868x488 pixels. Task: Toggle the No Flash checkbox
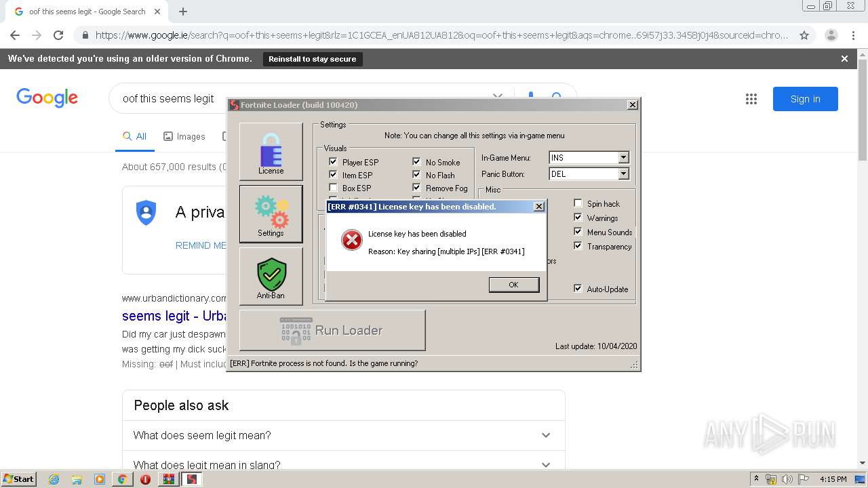(x=416, y=175)
